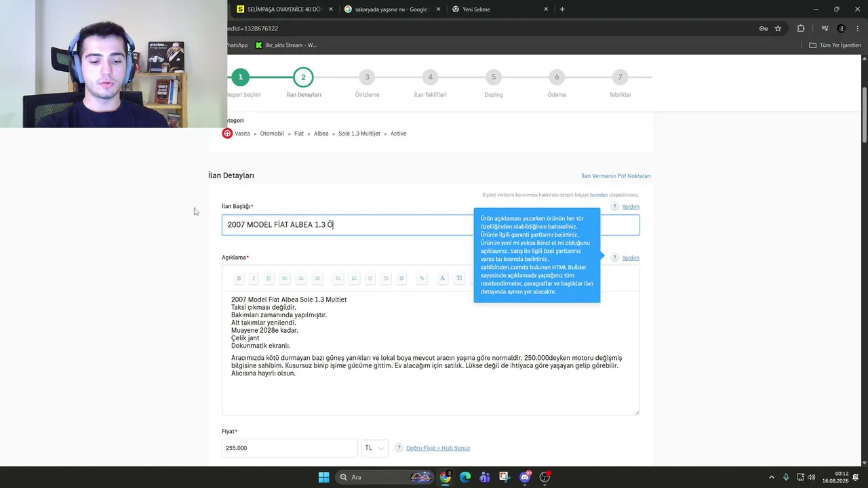
Task: Click inside the Açıklama description text area
Action: coord(431,353)
